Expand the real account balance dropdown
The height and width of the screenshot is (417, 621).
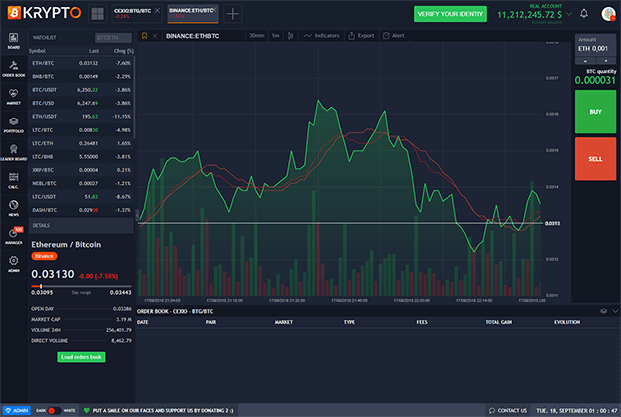click(x=569, y=14)
